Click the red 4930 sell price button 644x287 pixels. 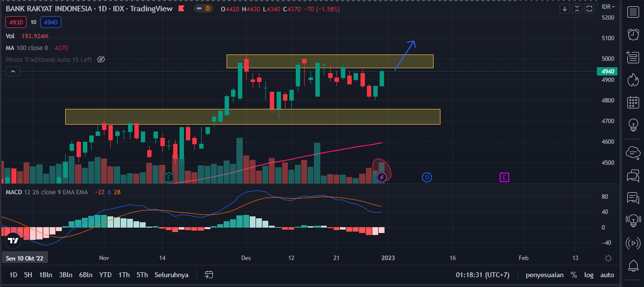click(16, 22)
